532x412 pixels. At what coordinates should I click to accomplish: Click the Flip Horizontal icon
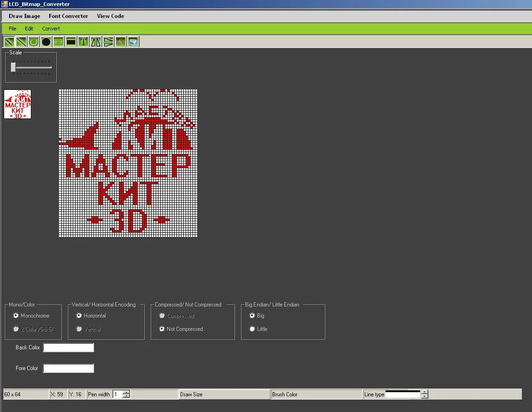(x=96, y=42)
